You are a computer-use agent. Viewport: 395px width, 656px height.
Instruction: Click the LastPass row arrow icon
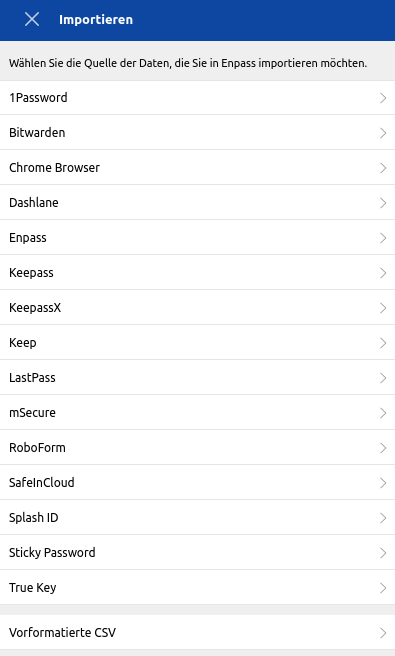[383, 378]
